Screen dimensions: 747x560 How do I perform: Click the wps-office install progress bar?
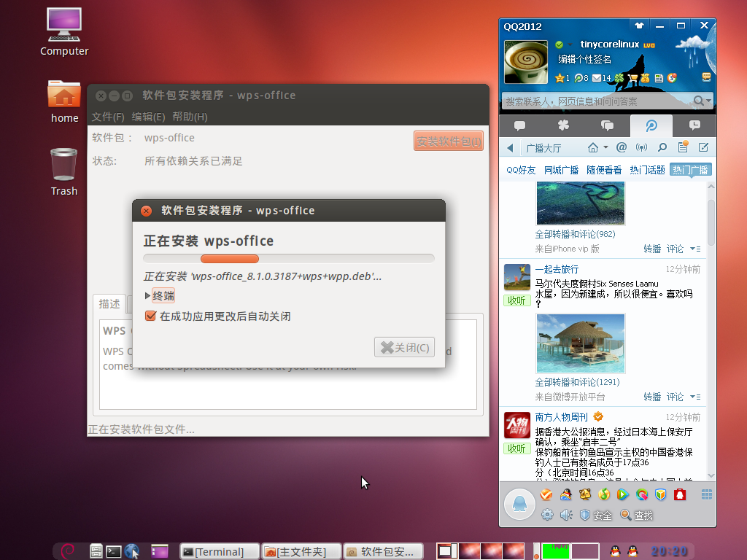(x=289, y=259)
